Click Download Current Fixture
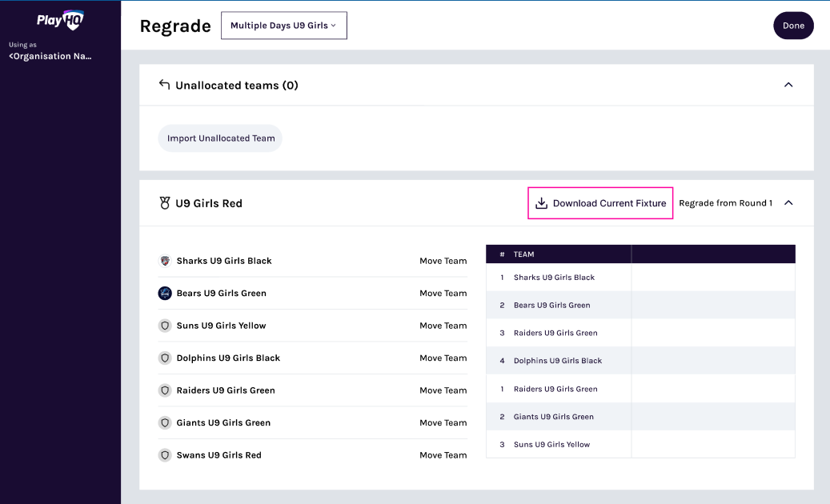The image size is (830, 504). coord(608,203)
